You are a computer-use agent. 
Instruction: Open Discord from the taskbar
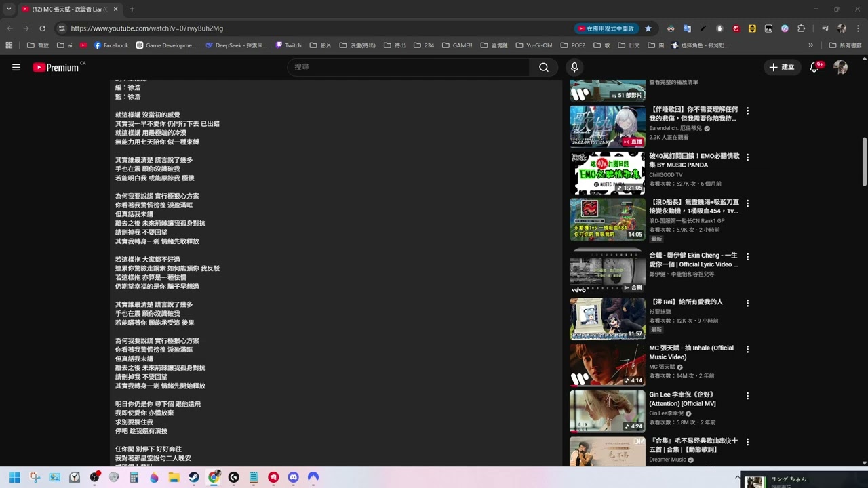point(293,477)
